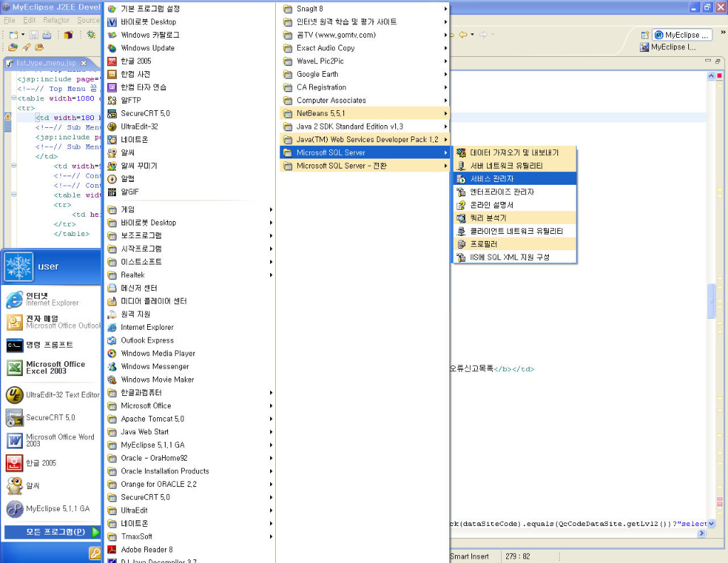Screen dimensions: 728x563
Task: Collapse the table width=1080 code fold
Action: pos(14,98)
